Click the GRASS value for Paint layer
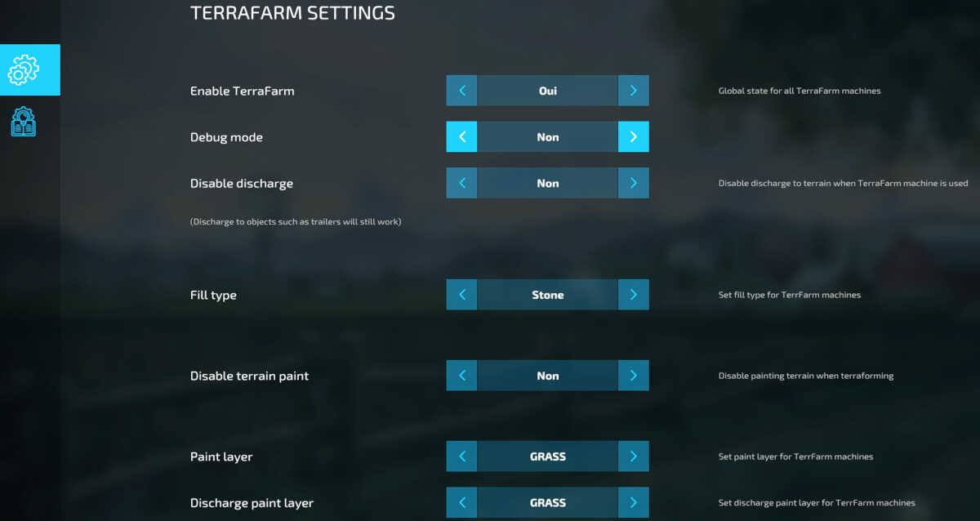This screenshot has height=521, width=980. 547,456
